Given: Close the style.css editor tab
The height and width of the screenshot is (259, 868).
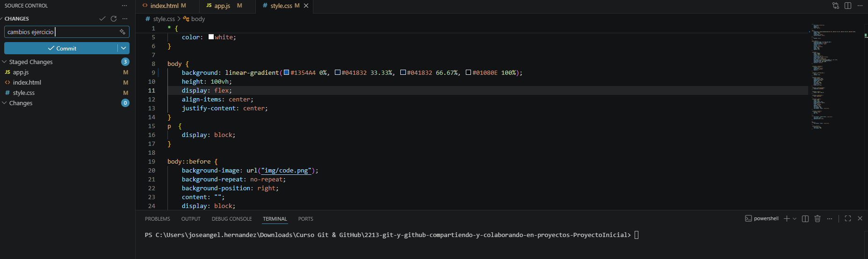Looking at the screenshot, I should click(x=306, y=6).
